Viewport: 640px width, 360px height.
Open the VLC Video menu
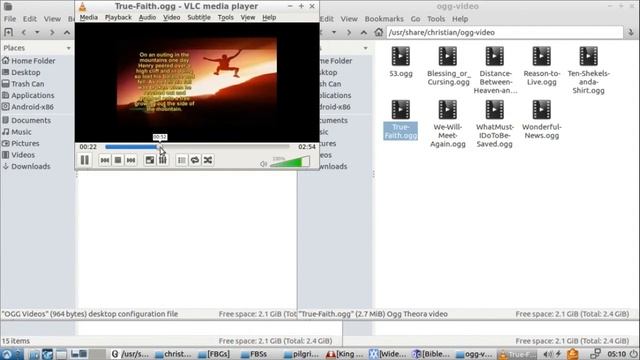point(171,18)
